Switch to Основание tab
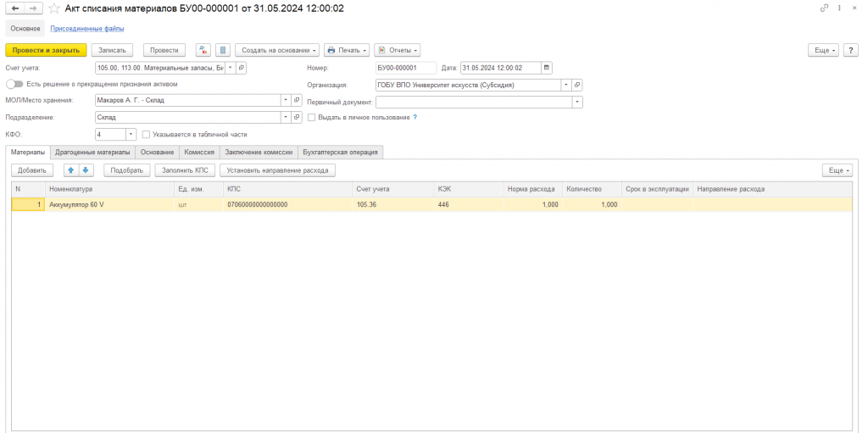The height and width of the screenshot is (433, 868). pyautogui.click(x=157, y=152)
